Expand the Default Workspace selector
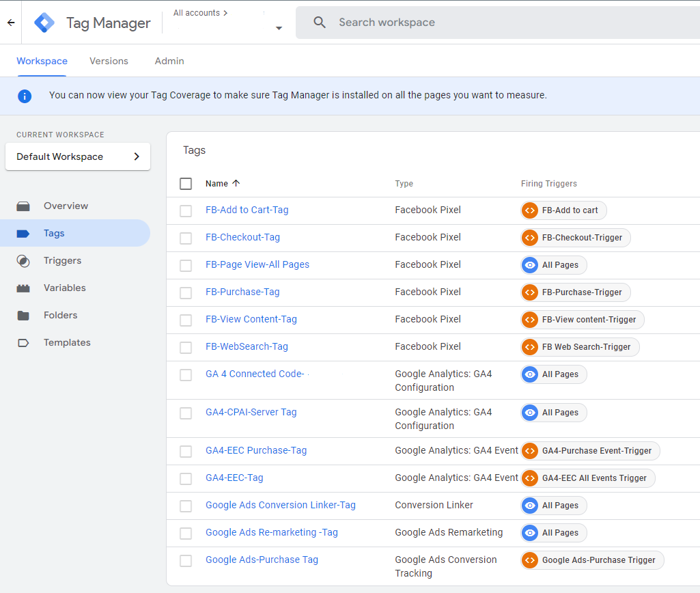This screenshot has height=593, width=700. tap(78, 156)
